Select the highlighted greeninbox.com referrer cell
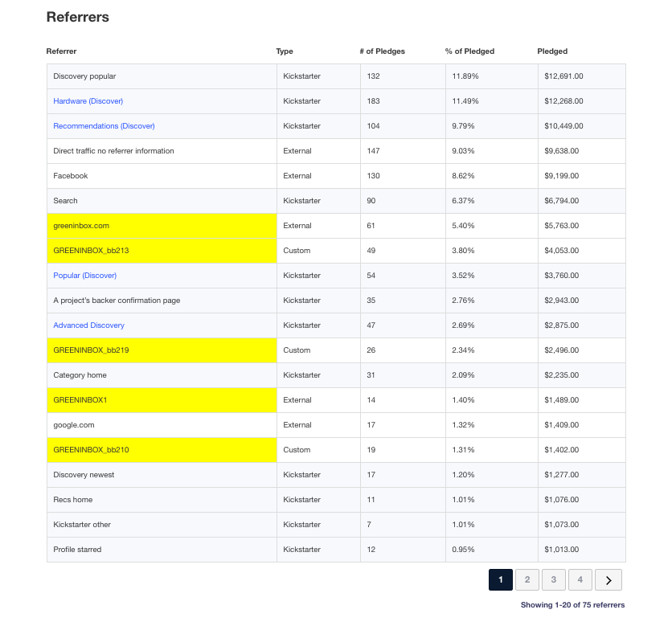The width and height of the screenshot is (672, 630). tap(162, 226)
